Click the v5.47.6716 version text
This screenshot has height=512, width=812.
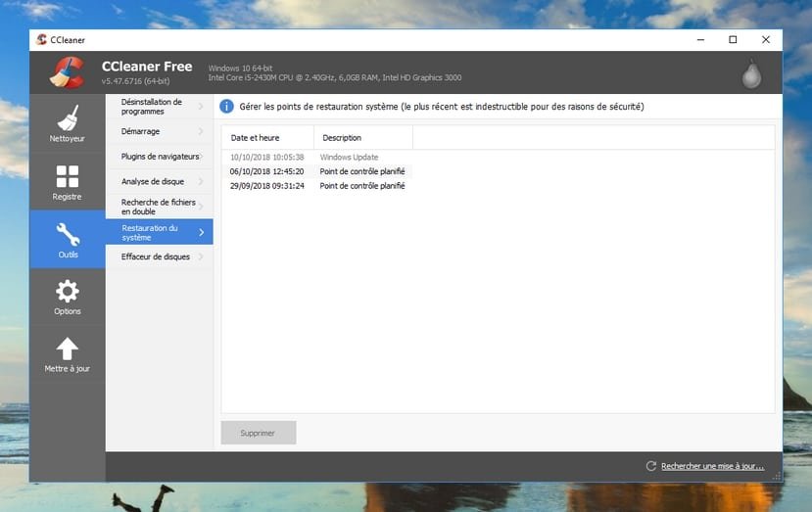[x=136, y=80]
